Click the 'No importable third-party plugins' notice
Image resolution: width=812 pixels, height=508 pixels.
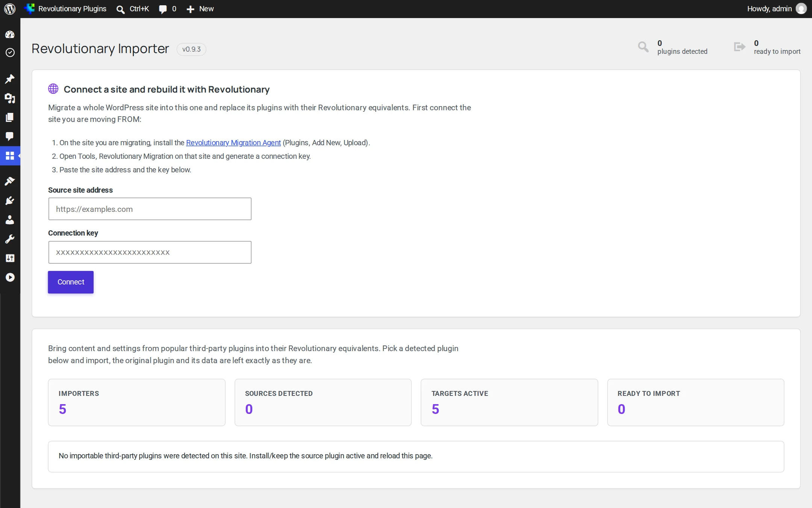pos(416,456)
